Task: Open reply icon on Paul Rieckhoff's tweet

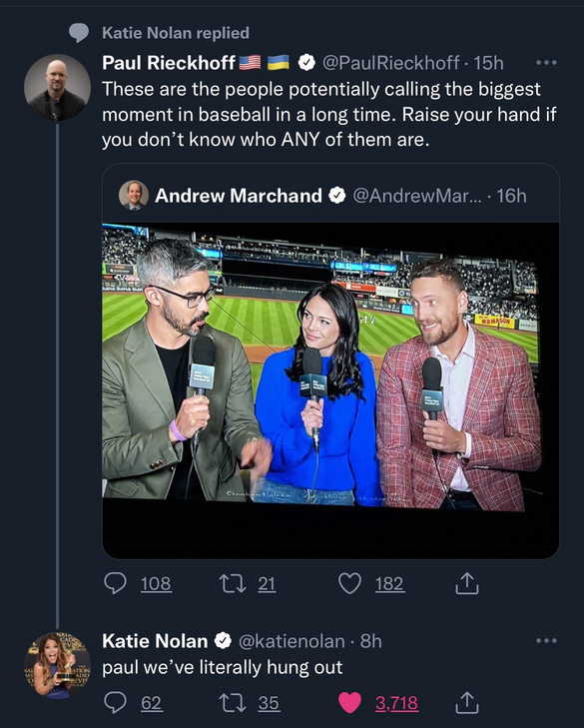Action: pos(115,583)
